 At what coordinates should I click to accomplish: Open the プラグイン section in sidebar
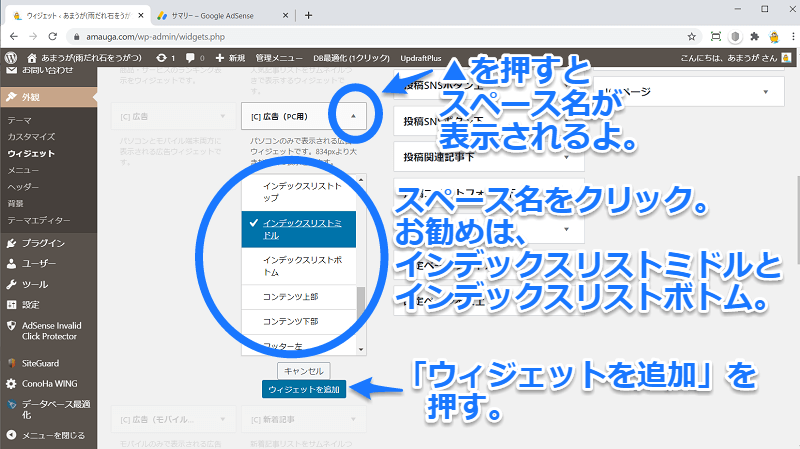(x=42, y=243)
